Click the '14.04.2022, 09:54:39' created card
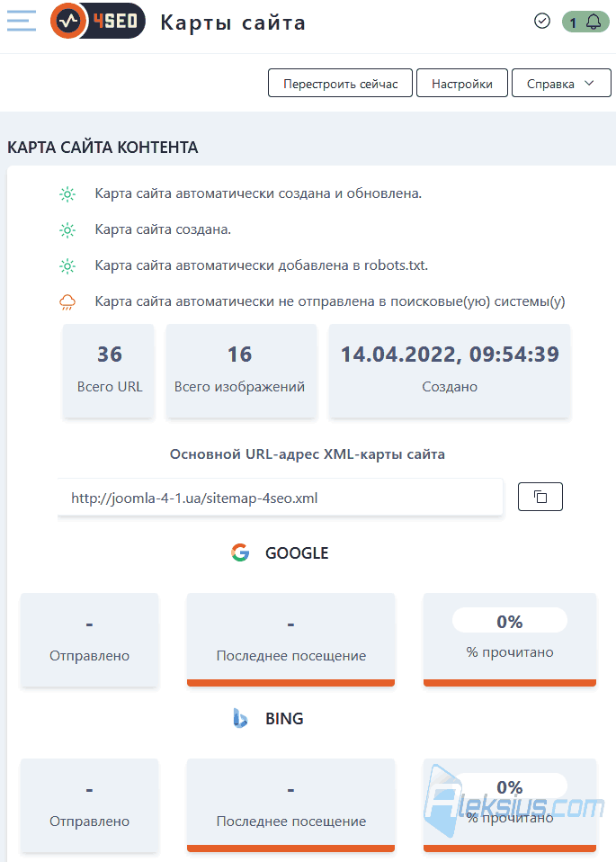 pyautogui.click(x=450, y=371)
